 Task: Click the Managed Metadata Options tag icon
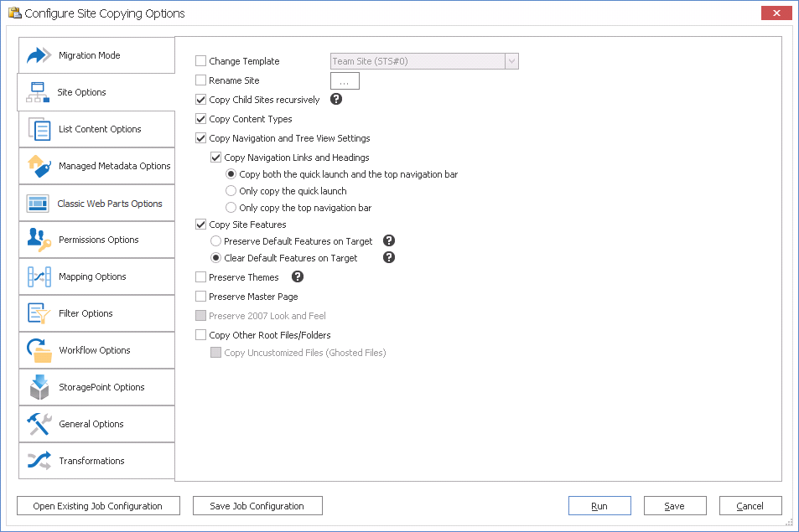click(39, 166)
